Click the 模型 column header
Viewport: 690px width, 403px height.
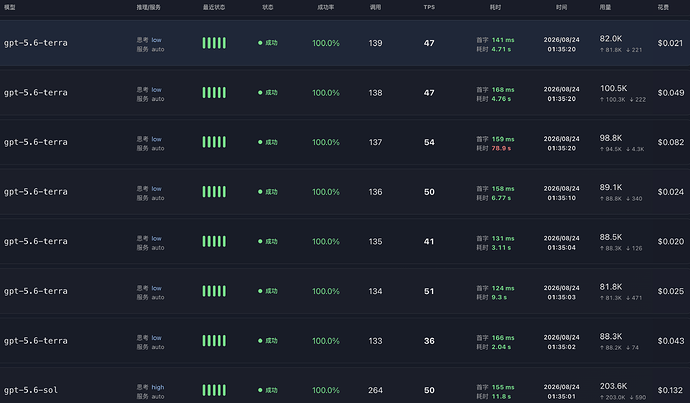point(10,7)
